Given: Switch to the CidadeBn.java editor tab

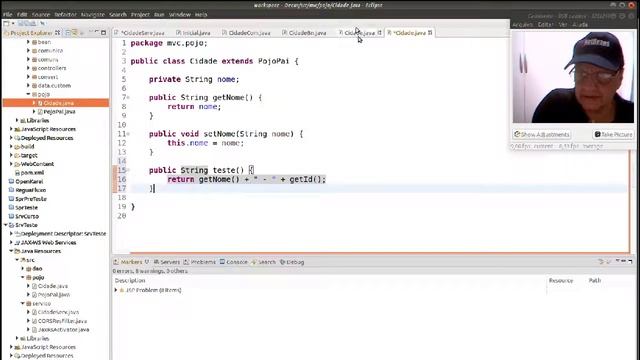Looking at the screenshot, I should pos(304,33).
